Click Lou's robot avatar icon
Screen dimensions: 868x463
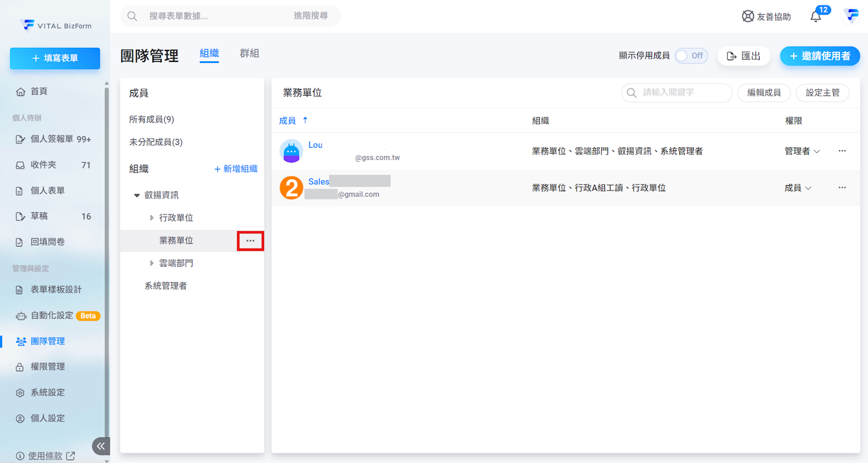[291, 151]
